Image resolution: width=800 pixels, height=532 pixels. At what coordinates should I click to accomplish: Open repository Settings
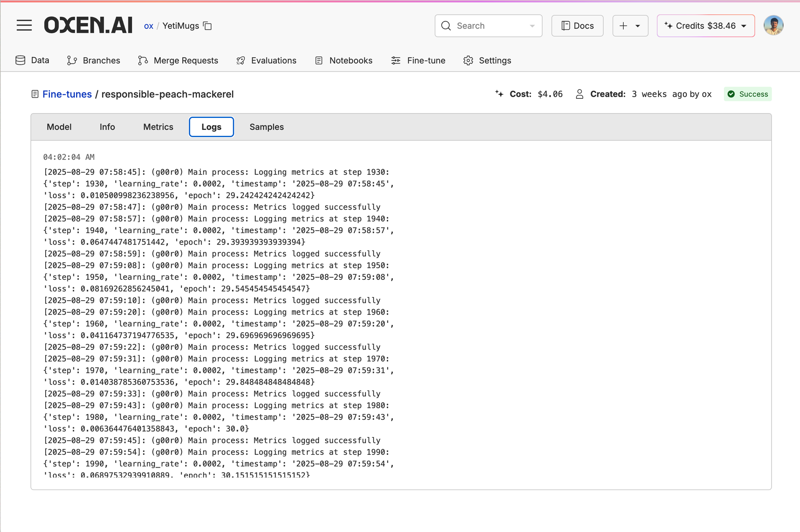click(487, 60)
